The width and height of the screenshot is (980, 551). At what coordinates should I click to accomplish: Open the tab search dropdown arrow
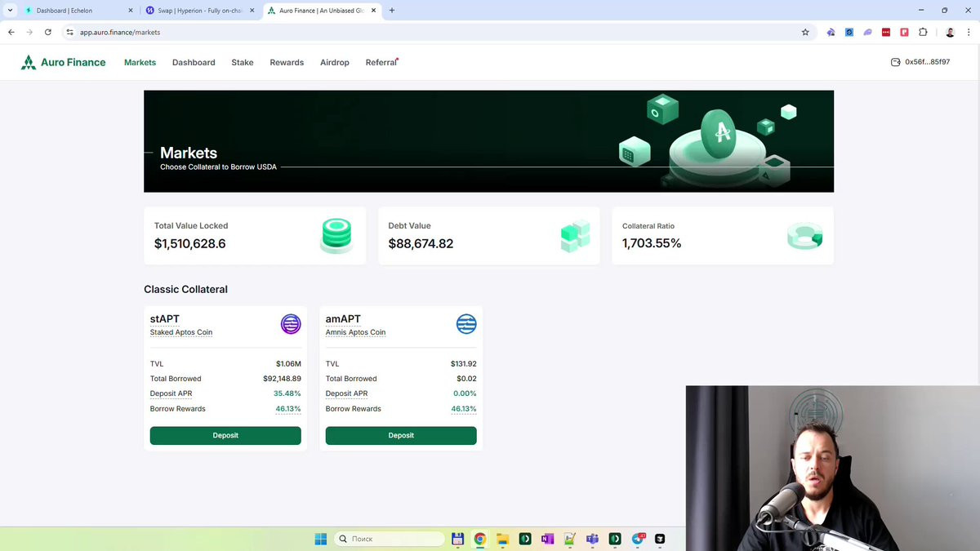[10, 11]
